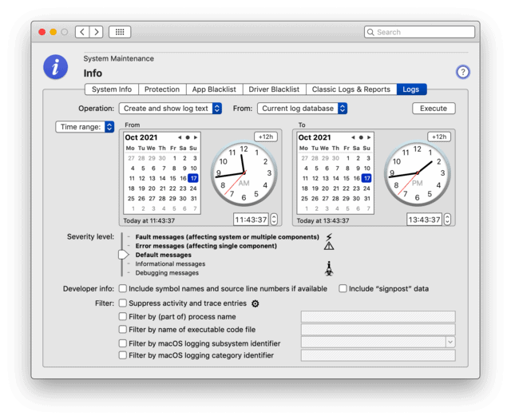This screenshot has height=420, width=511.
Task: Enable symbol names and source line numbers
Action: [x=122, y=288]
